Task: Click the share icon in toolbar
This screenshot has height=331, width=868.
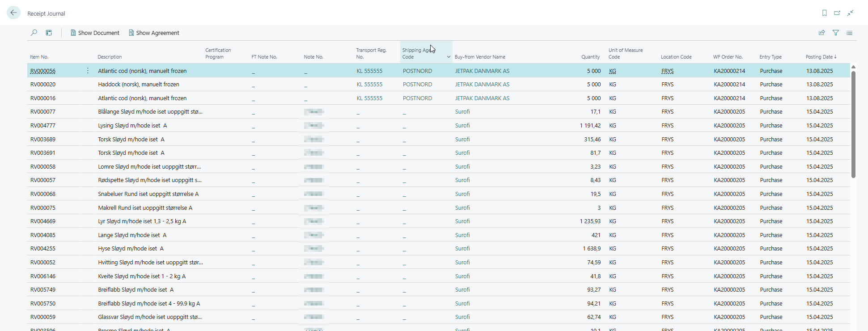Action: (821, 33)
